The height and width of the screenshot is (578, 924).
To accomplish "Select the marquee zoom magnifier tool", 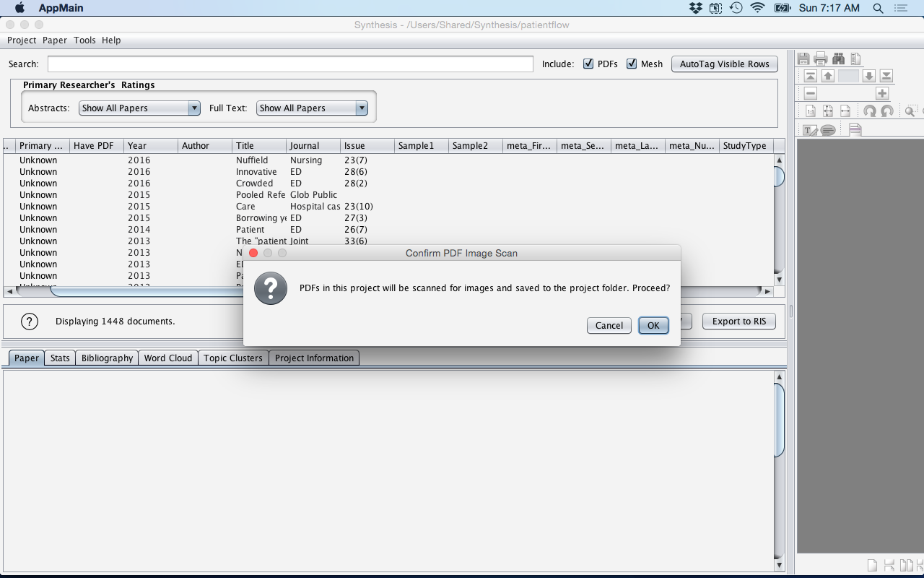I will pyautogui.click(x=910, y=111).
